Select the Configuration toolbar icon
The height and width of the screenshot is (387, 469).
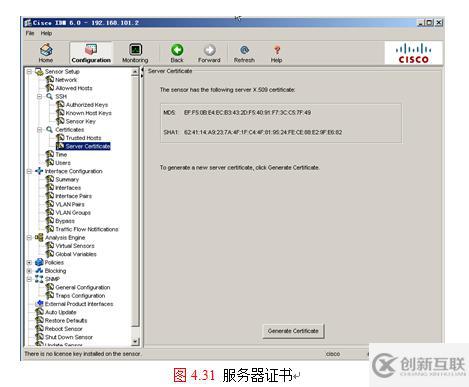pos(91,53)
